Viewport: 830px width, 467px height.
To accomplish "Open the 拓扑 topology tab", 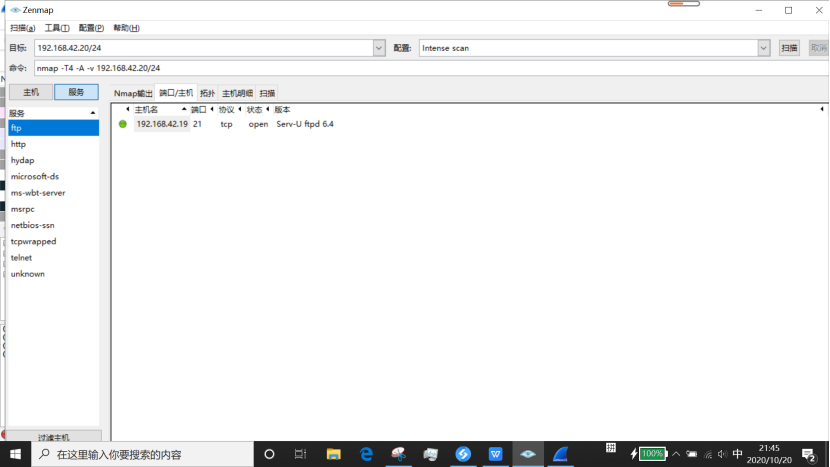I will (207, 93).
